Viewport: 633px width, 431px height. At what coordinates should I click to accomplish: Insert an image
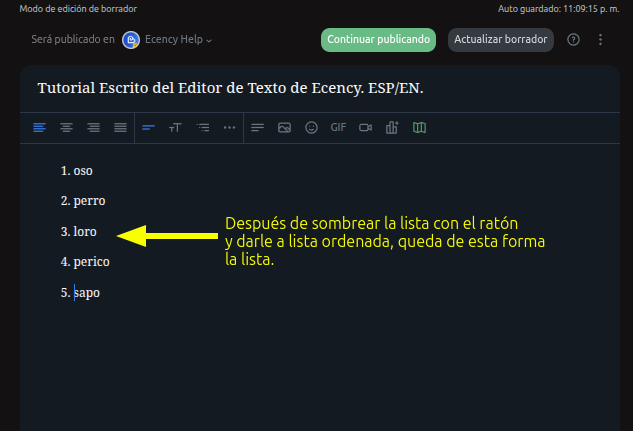click(284, 128)
